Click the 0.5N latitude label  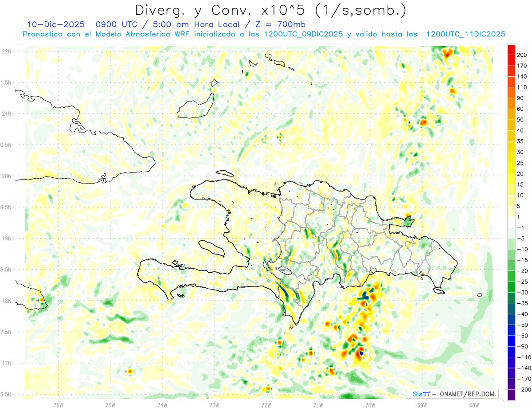click(x=6, y=145)
